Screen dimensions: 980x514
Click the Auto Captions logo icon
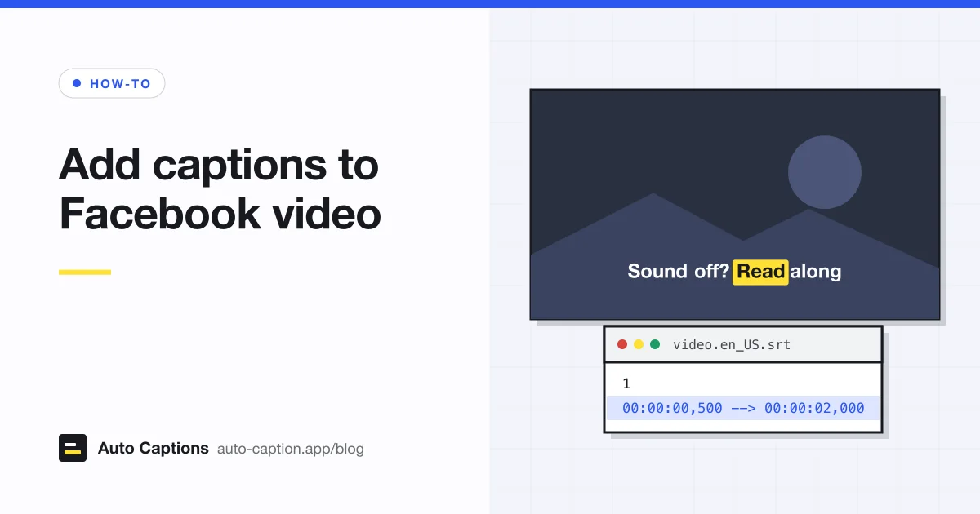[73, 448]
